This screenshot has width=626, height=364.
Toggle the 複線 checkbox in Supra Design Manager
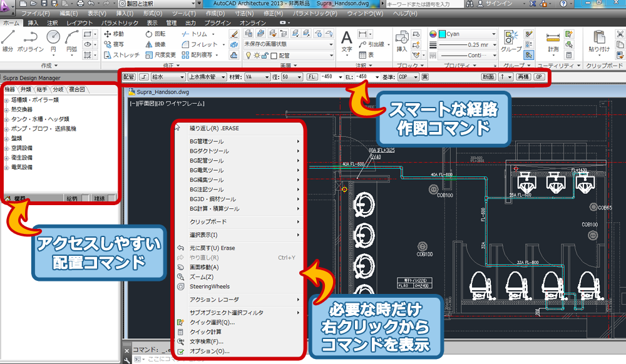[x=111, y=198]
